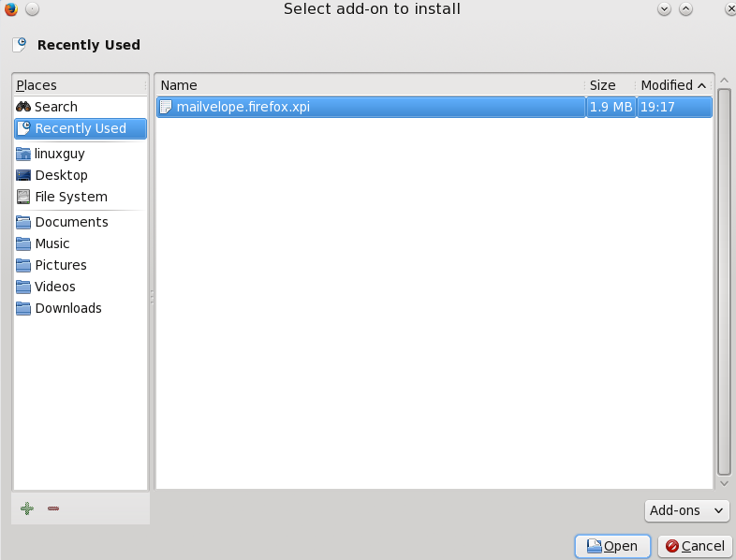Minimize the dialog with down chevron button
Image resolution: width=736 pixels, height=560 pixels.
coord(664,9)
